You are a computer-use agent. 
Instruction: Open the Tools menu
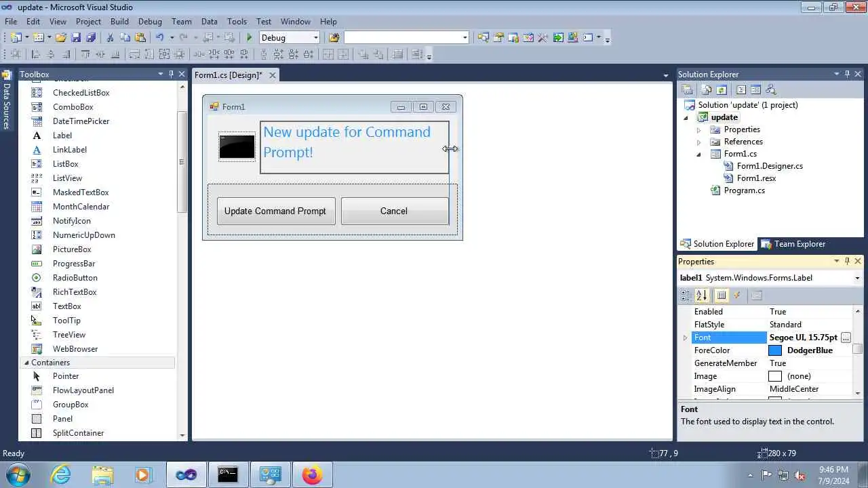click(x=237, y=22)
